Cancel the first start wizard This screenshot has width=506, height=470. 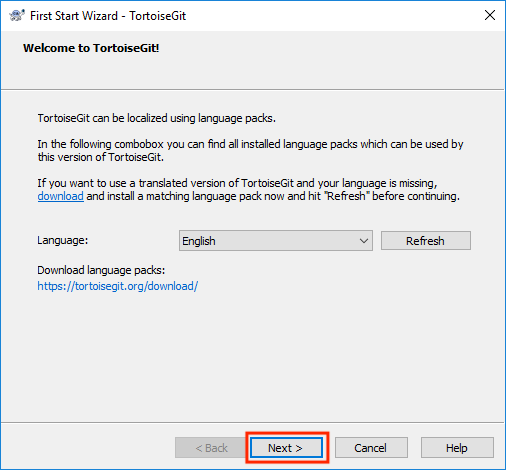click(x=371, y=448)
